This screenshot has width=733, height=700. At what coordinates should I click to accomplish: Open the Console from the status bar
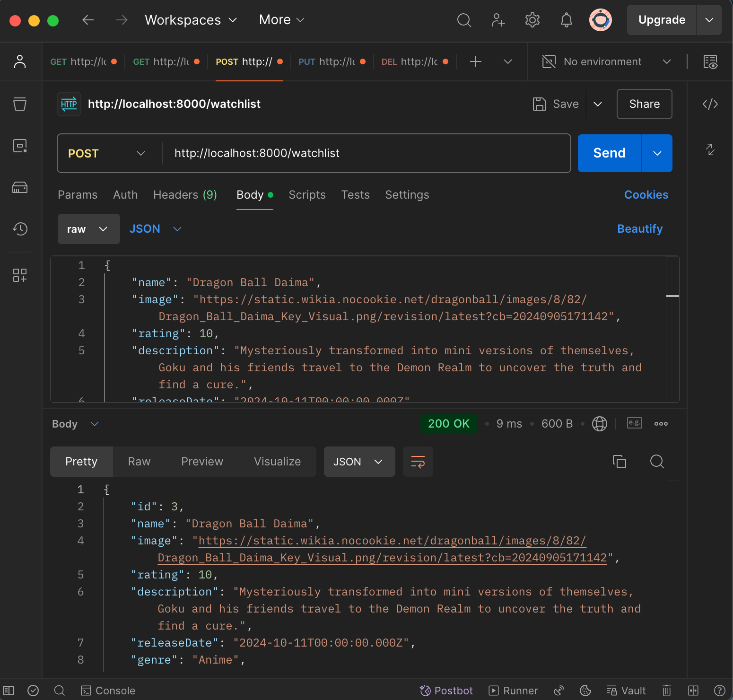(x=108, y=690)
